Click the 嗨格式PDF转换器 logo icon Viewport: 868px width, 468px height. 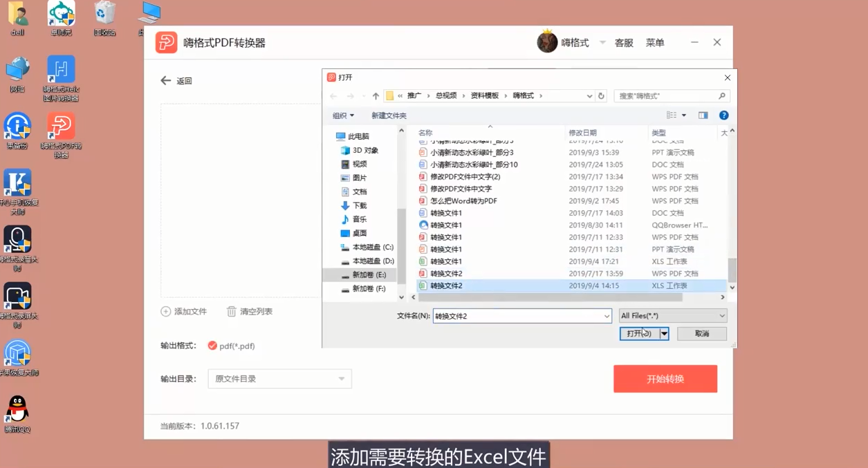[166, 42]
